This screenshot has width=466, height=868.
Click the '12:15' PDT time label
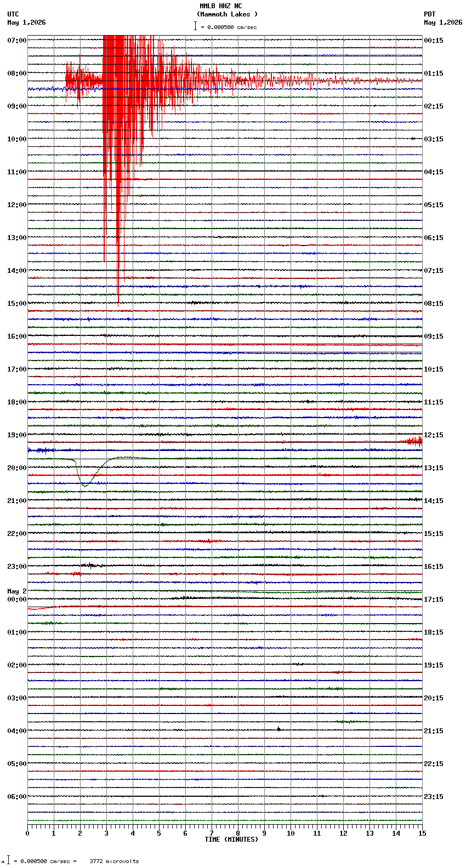click(434, 435)
